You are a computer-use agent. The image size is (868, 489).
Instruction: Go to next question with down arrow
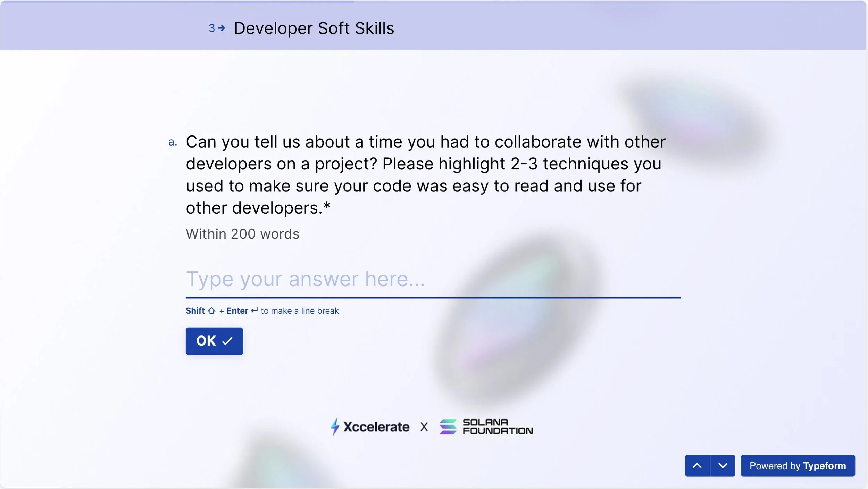tap(723, 466)
